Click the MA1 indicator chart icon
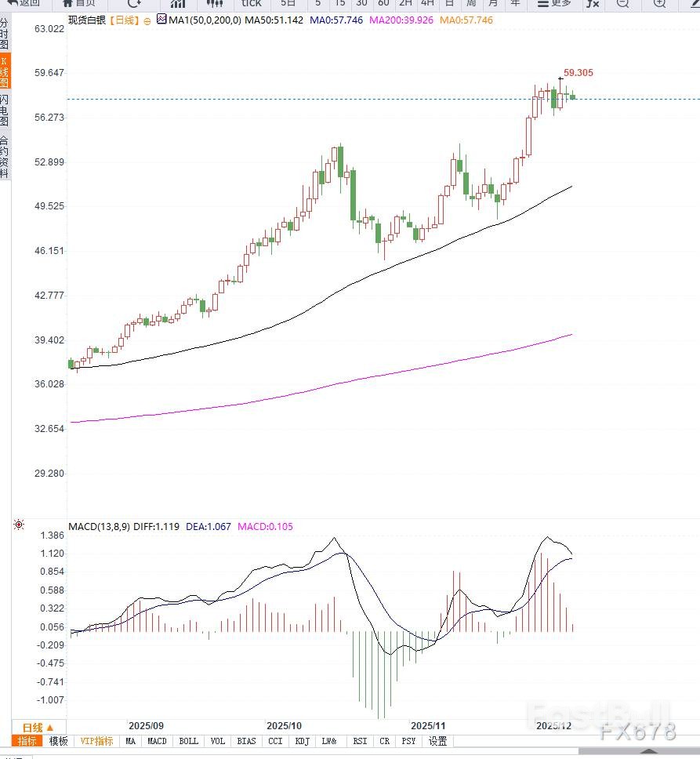The width and height of the screenshot is (700, 759). [161, 20]
